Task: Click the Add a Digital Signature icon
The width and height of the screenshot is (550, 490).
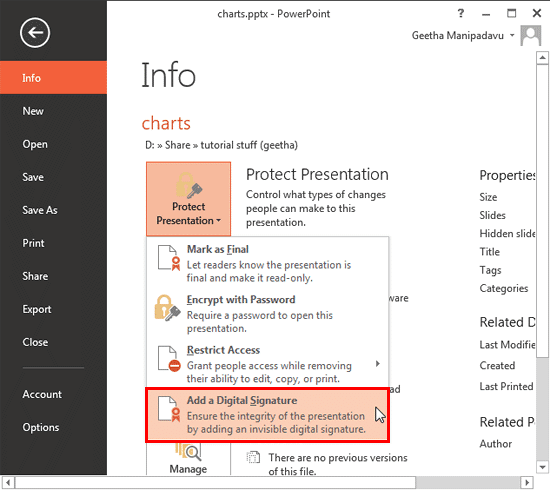Action: pyautogui.click(x=169, y=409)
